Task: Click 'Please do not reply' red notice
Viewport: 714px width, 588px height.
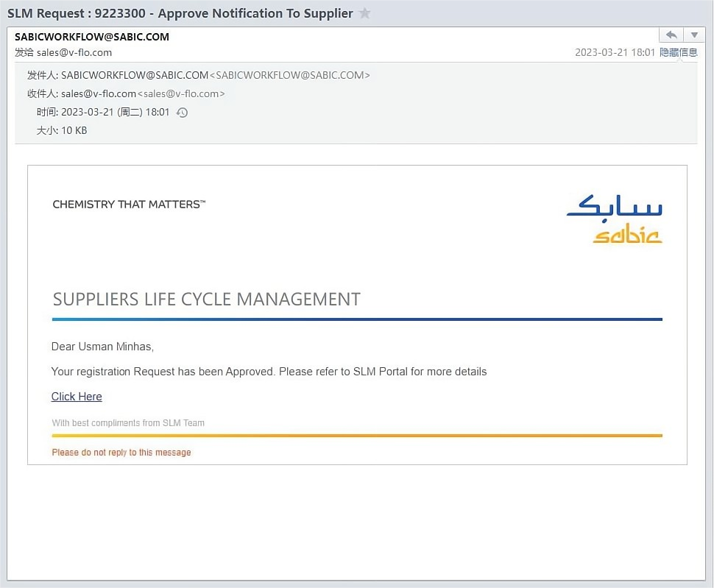Action: (121, 453)
